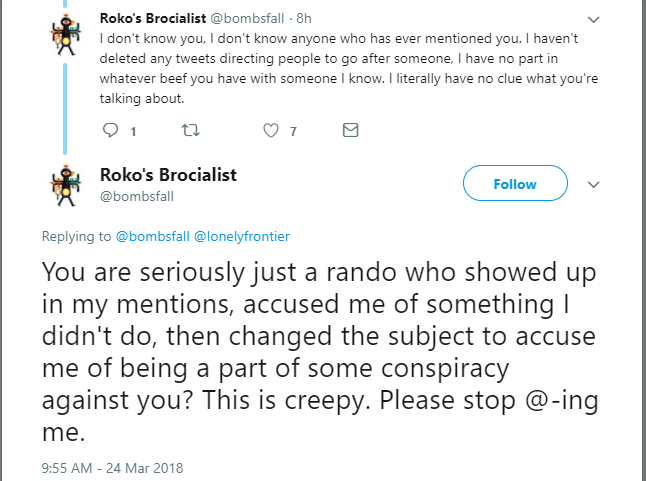The height and width of the screenshot is (481, 646).
Task: Open the @bombsfall mention in Replying to
Action: click(152, 236)
